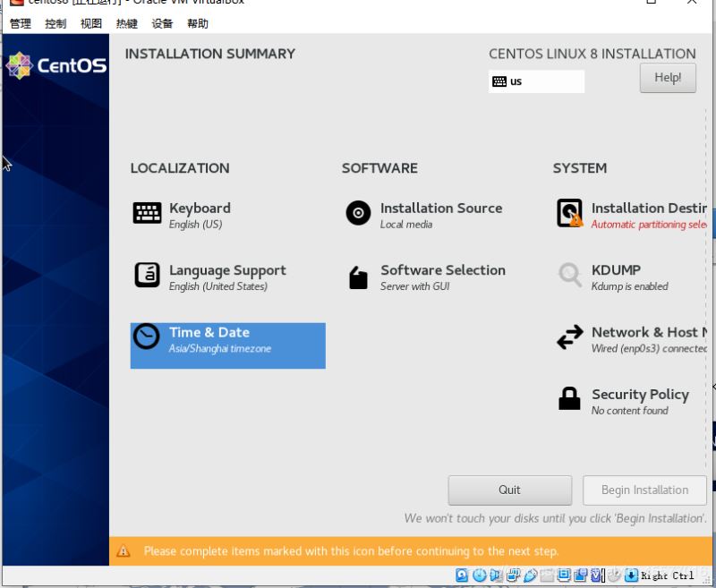Open the 帮助 menu
This screenshot has height=588, width=716.
click(198, 24)
